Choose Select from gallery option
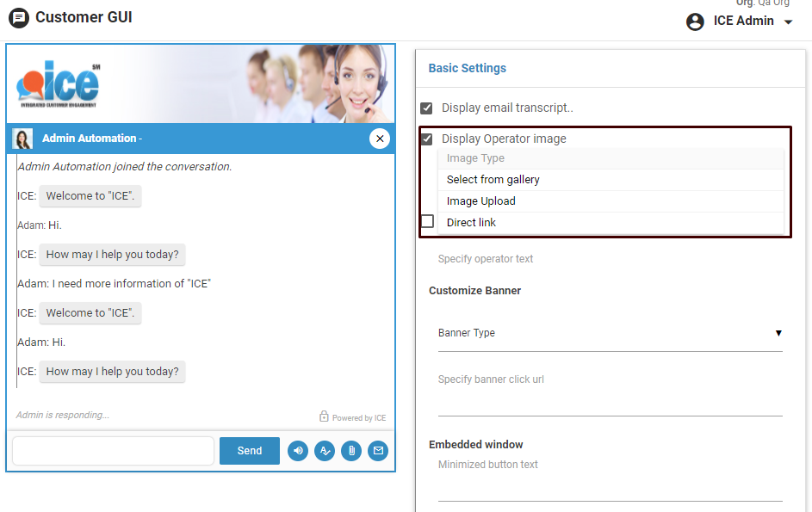The image size is (812, 512). coord(493,180)
